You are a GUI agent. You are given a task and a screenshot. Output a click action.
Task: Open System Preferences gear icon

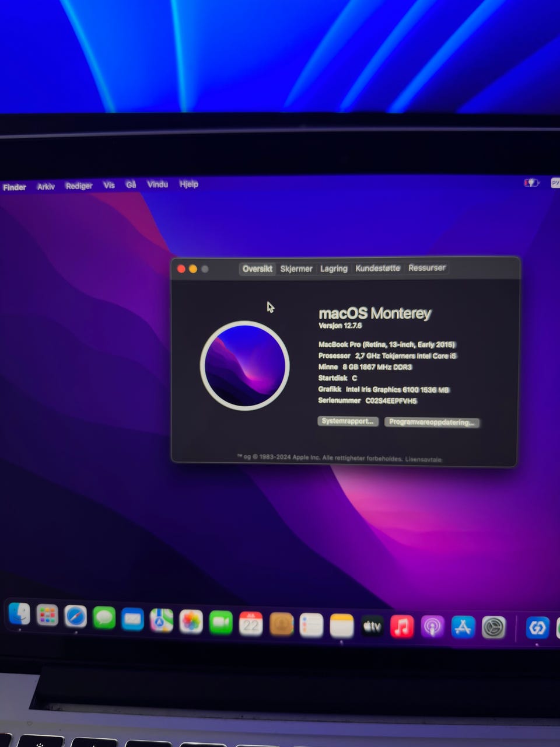pyautogui.click(x=494, y=627)
